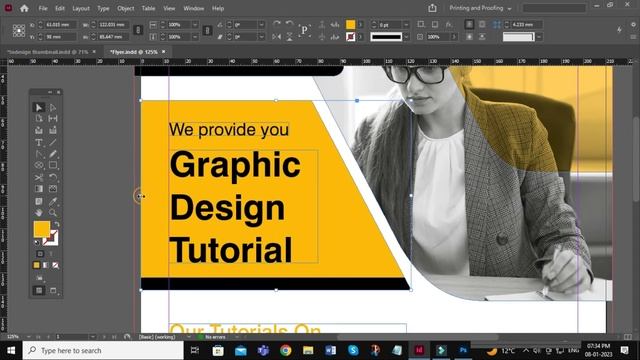This screenshot has height=360, width=640.
Task: Select the Gradient Swatch tool
Action: coord(39,189)
